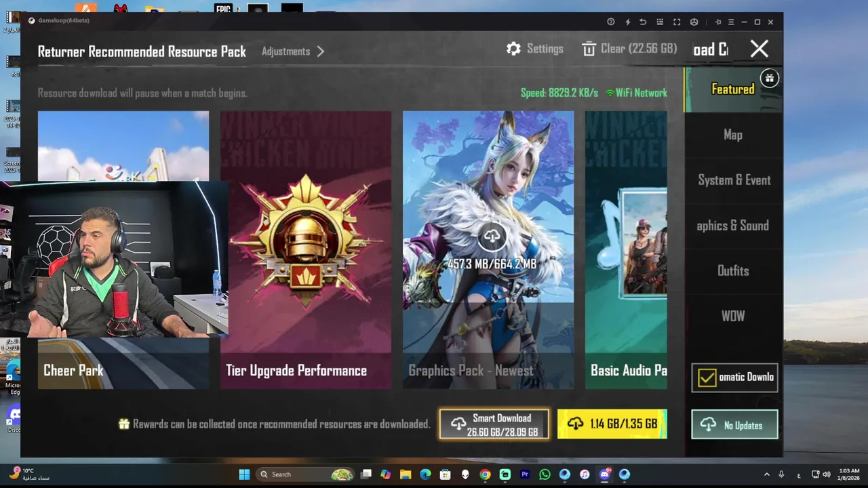Click the cloud icon on Smart Download

point(458,424)
